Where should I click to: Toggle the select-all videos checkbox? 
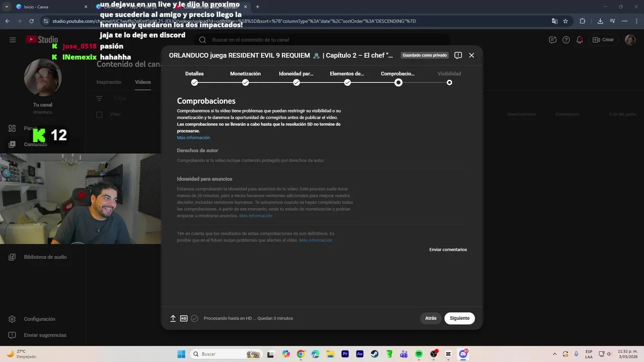tap(99, 114)
